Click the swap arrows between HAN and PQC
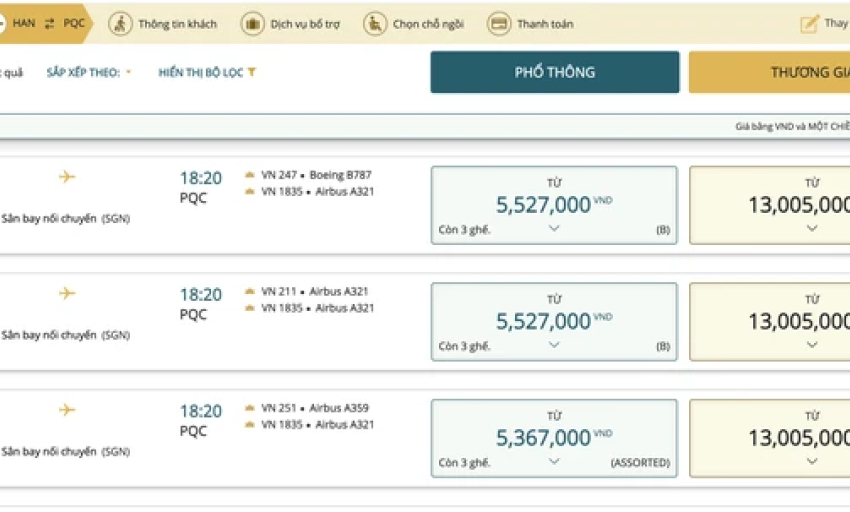 [49, 23]
